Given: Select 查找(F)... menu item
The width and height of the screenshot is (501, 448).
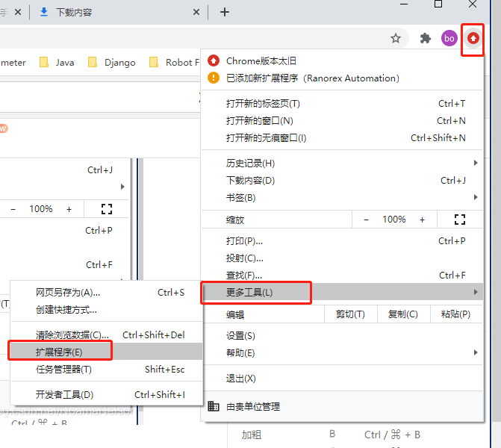Looking at the screenshot, I should 342,275.
